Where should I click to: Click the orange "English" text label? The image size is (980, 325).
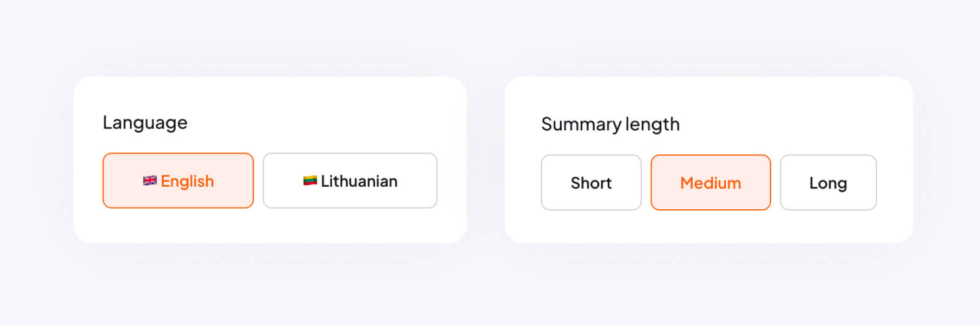187,181
